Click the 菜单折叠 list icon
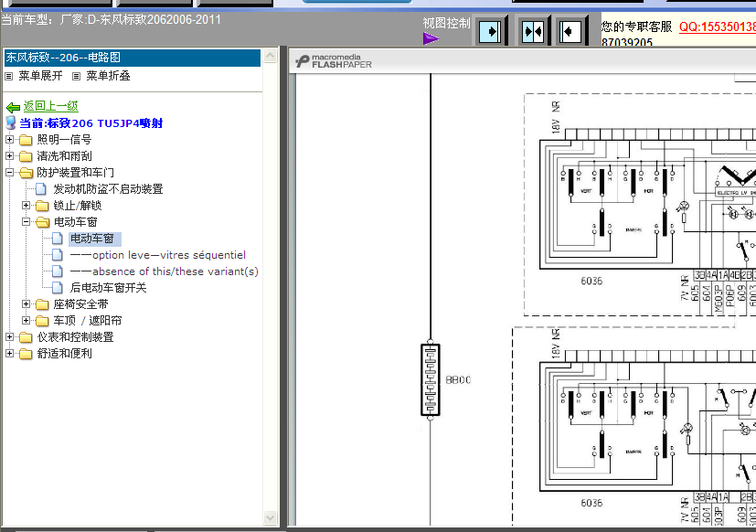The width and height of the screenshot is (756, 532). [76, 76]
